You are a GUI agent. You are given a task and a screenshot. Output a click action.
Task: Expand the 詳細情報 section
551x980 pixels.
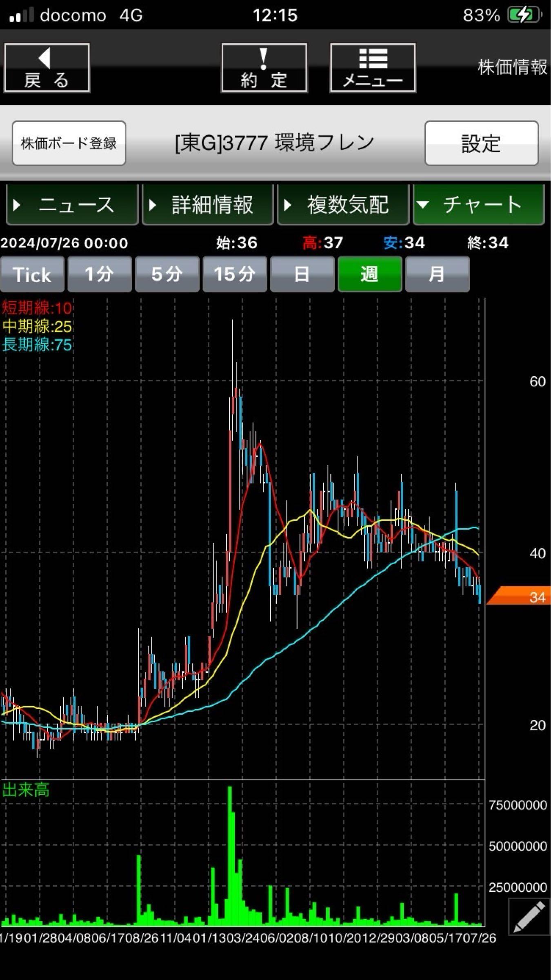(x=208, y=204)
